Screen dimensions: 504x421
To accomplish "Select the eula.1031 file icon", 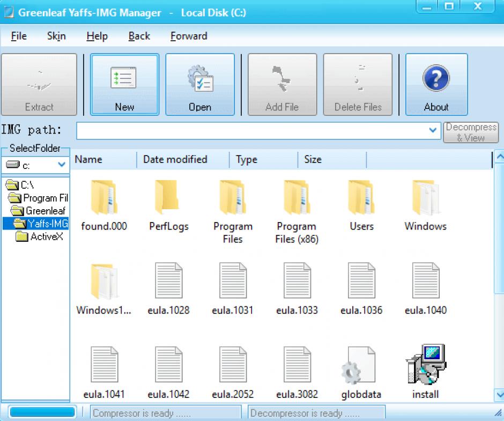I will click(233, 280).
